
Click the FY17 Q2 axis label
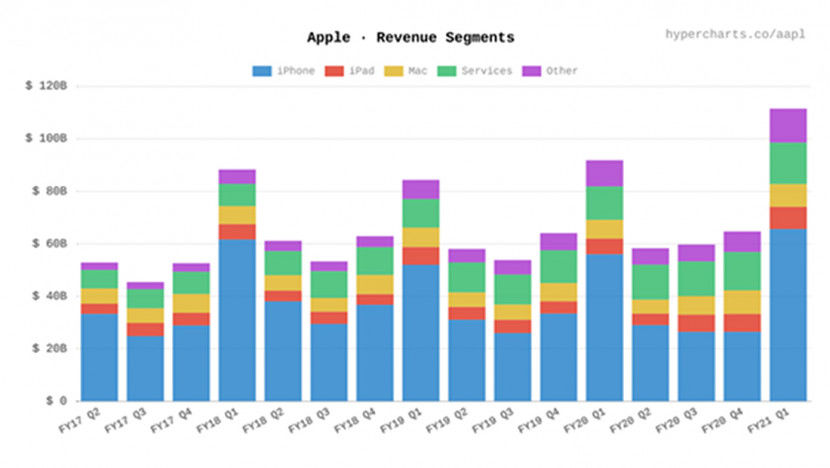pos(79,421)
